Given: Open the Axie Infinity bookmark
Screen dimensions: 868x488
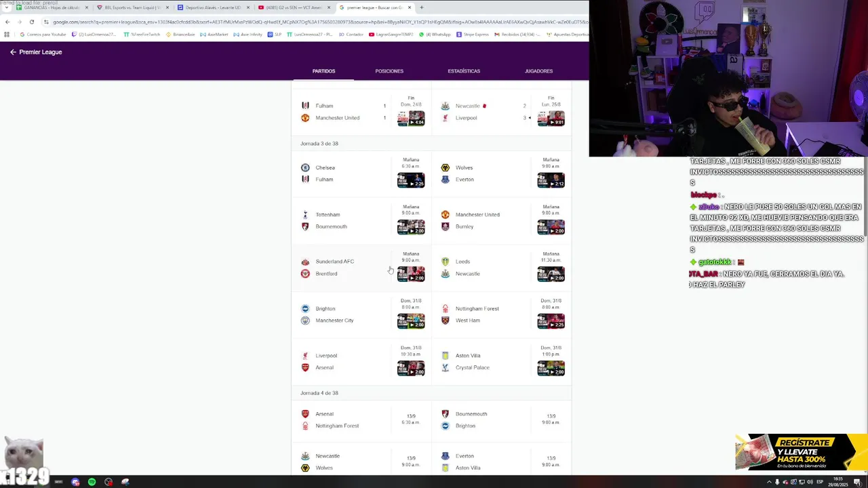Looking at the screenshot, I should (x=248, y=35).
